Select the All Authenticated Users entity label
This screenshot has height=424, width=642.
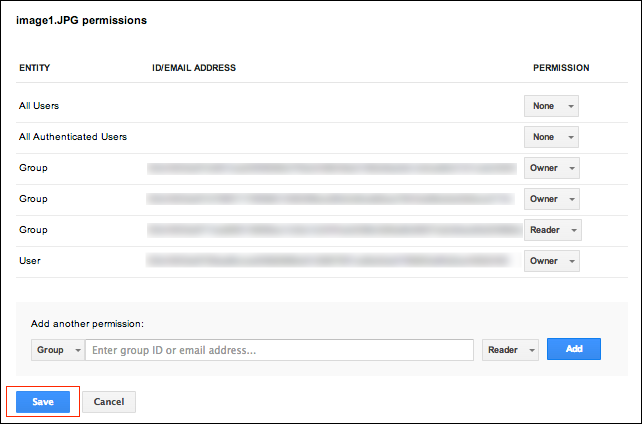click(x=73, y=137)
